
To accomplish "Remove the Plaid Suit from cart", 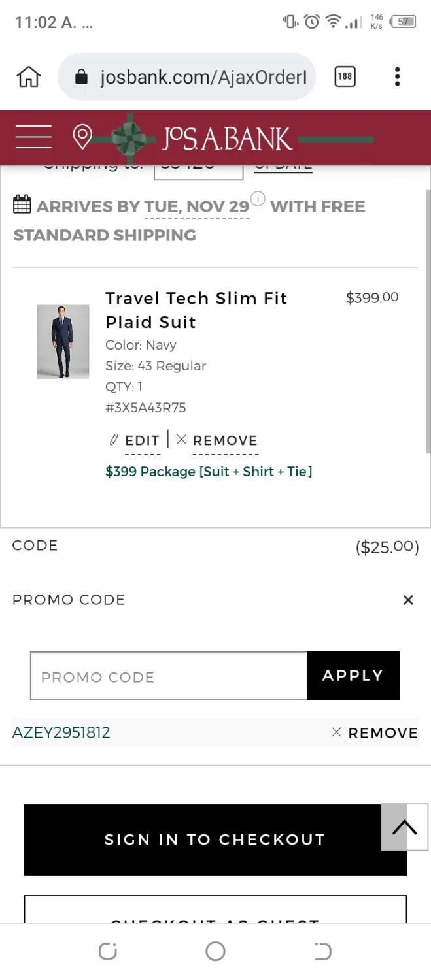I will click(x=218, y=440).
